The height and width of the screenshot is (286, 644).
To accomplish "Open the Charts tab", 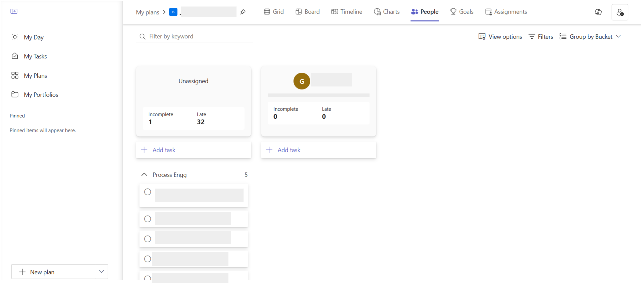I will (386, 12).
